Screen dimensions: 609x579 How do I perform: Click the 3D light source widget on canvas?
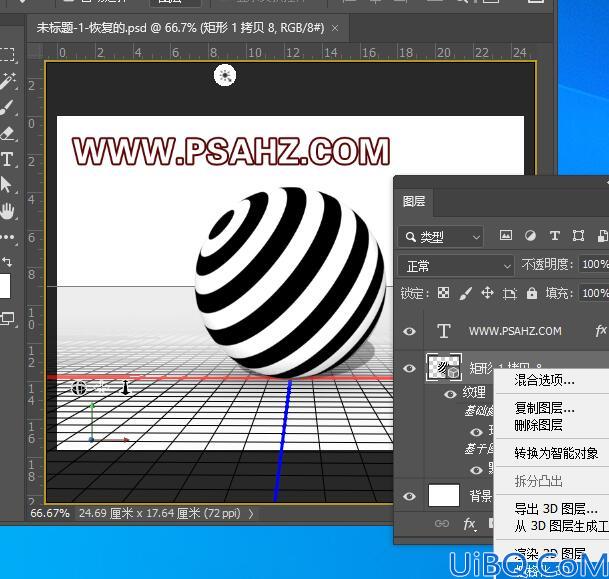click(x=225, y=75)
